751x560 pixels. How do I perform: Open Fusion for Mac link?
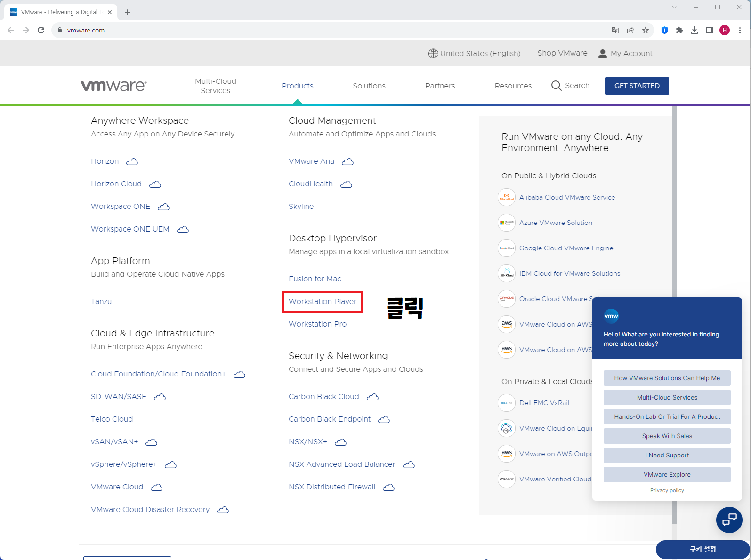point(315,279)
